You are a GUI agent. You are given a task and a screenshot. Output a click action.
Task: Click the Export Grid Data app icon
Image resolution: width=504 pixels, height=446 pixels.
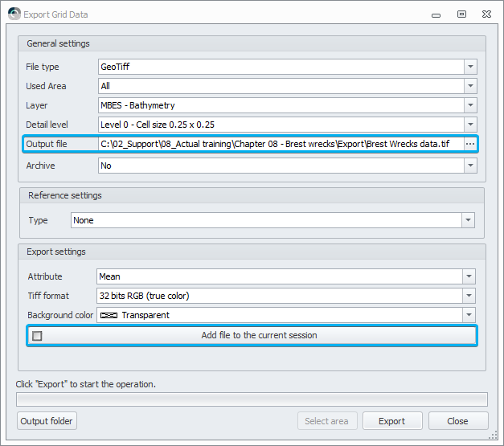[x=14, y=14]
